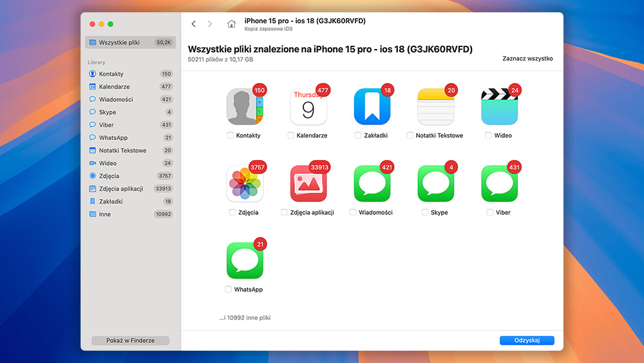The width and height of the screenshot is (644, 363).
Task: Tick the Kontakty checkbox
Action: point(230,135)
